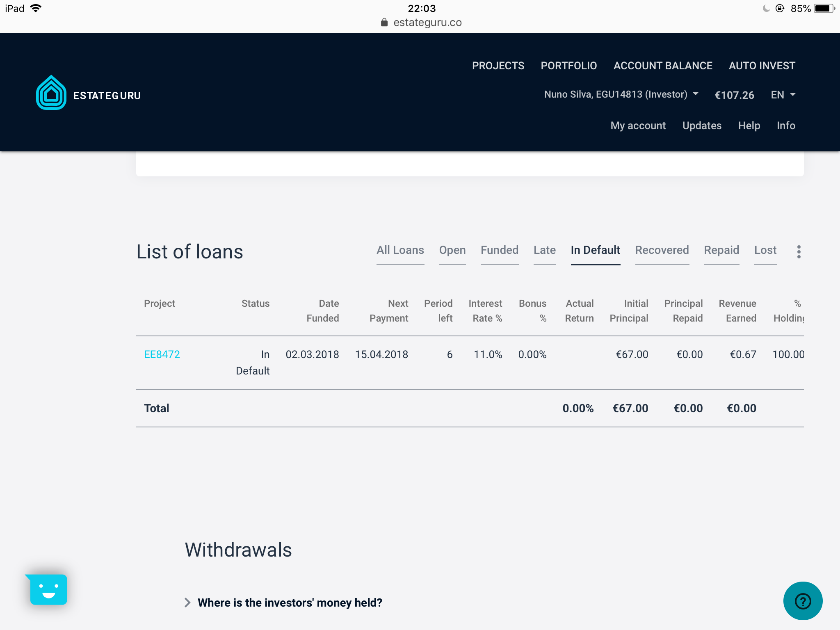
Task: Show the Late loans tab
Action: point(544,250)
